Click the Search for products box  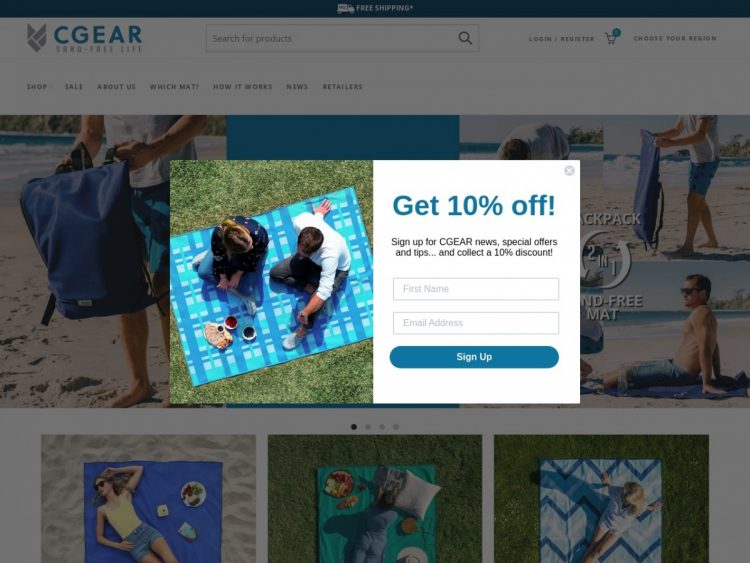[x=330, y=38]
